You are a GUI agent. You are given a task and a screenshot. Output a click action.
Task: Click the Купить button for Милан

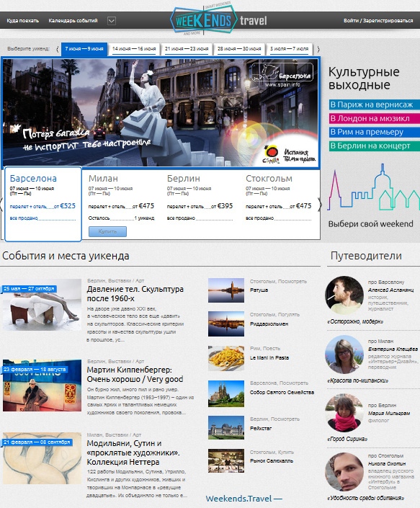tap(107, 231)
